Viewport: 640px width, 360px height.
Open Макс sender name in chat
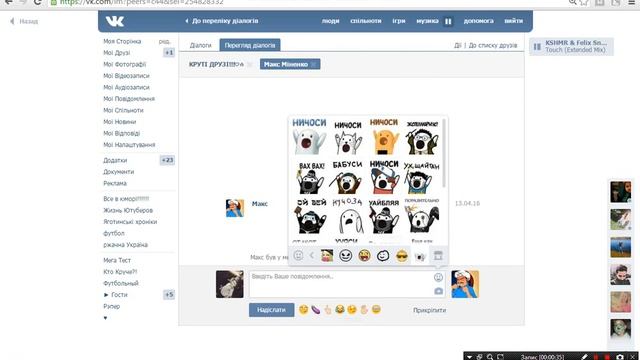click(260, 204)
